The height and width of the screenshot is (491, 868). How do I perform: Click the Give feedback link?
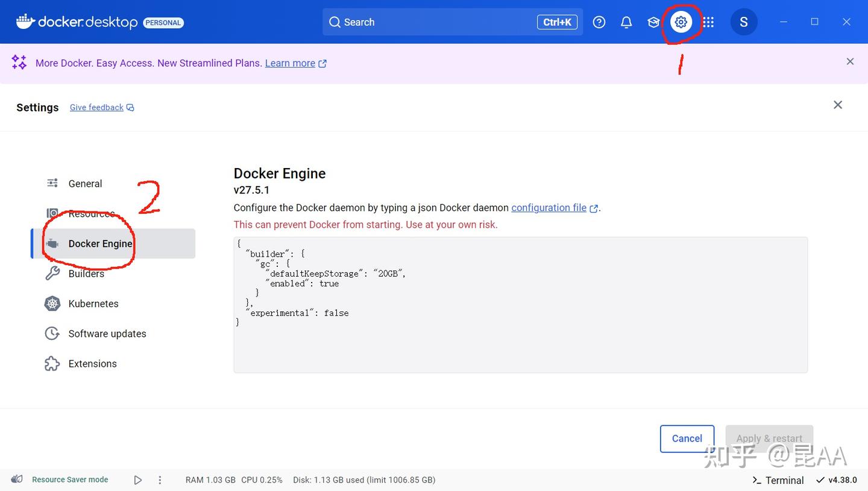point(96,107)
